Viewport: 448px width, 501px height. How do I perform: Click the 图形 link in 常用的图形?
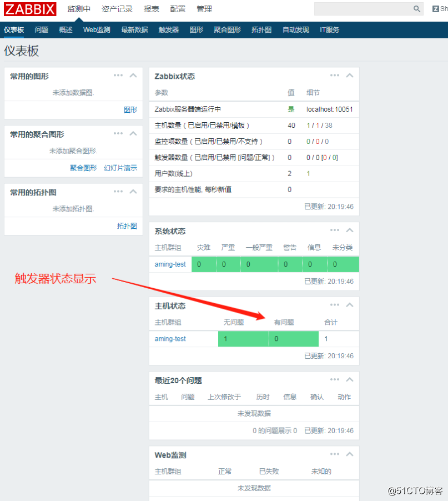point(130,110)
